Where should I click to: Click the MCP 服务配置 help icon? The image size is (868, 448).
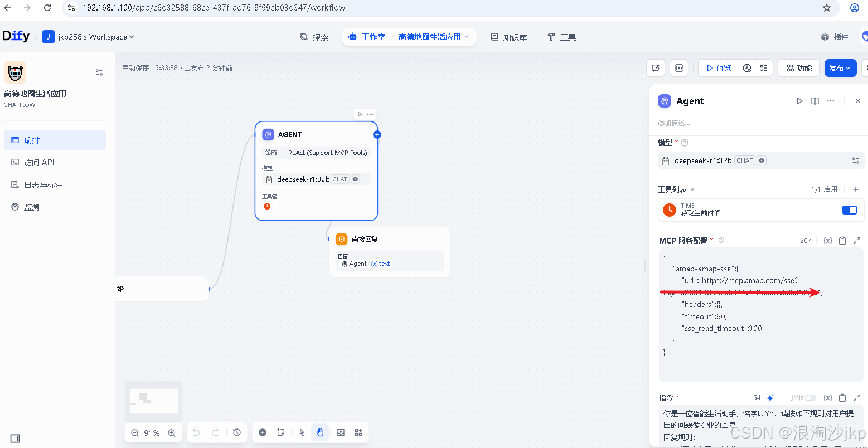tap(721, 241)
